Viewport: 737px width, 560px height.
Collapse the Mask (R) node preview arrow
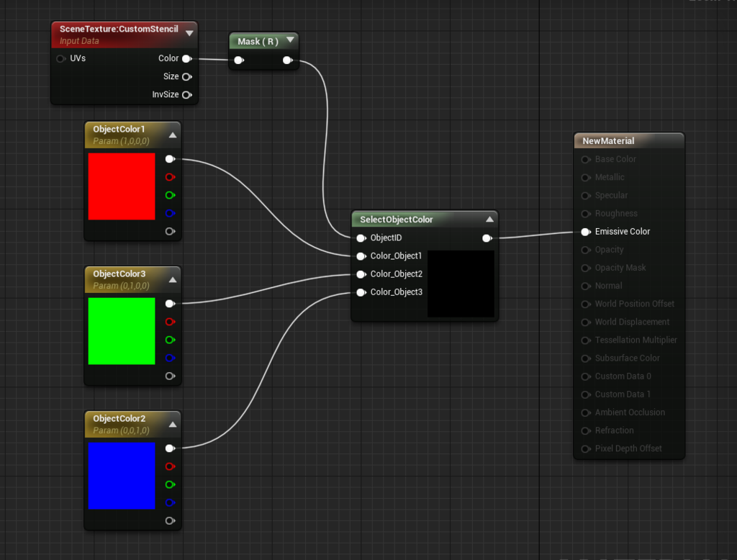(290, 40)
